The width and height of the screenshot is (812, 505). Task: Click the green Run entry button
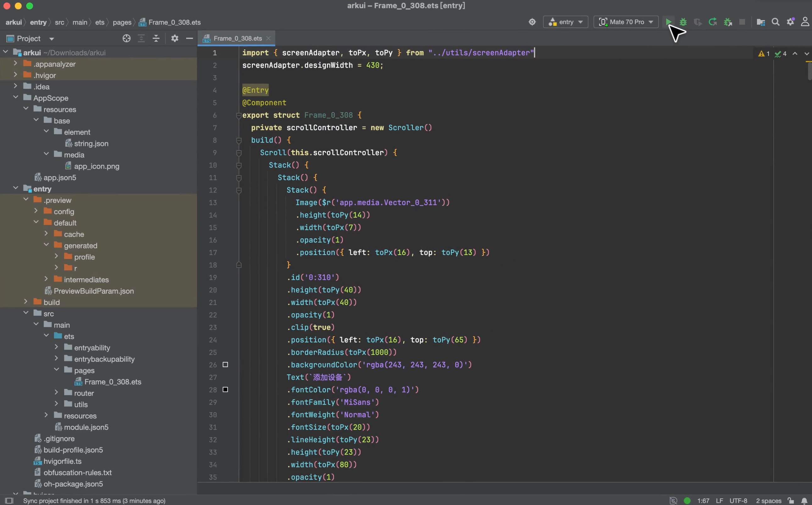[668, 22]
